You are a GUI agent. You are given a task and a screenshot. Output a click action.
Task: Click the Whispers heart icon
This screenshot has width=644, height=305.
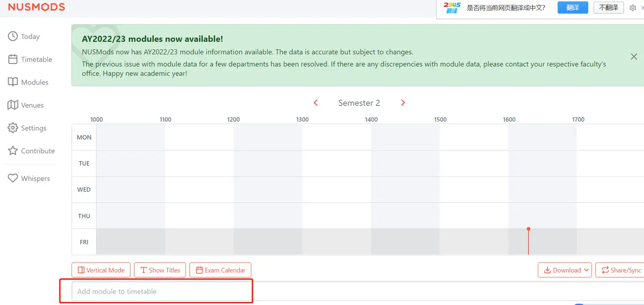click(13, 178)
